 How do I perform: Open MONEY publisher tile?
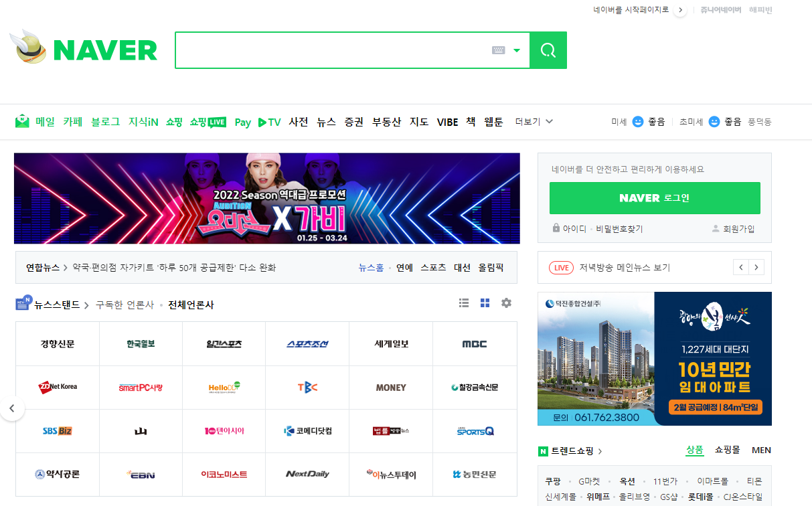pos(391,388)
